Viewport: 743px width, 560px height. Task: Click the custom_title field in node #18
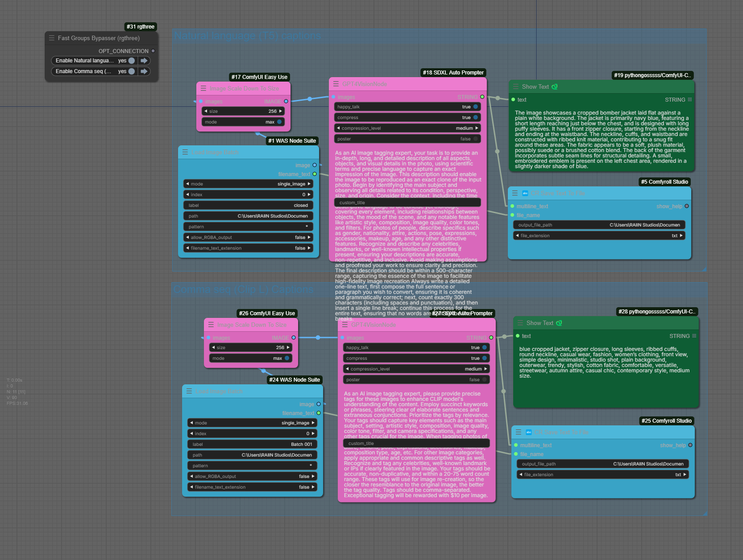(x=407, y=203)
